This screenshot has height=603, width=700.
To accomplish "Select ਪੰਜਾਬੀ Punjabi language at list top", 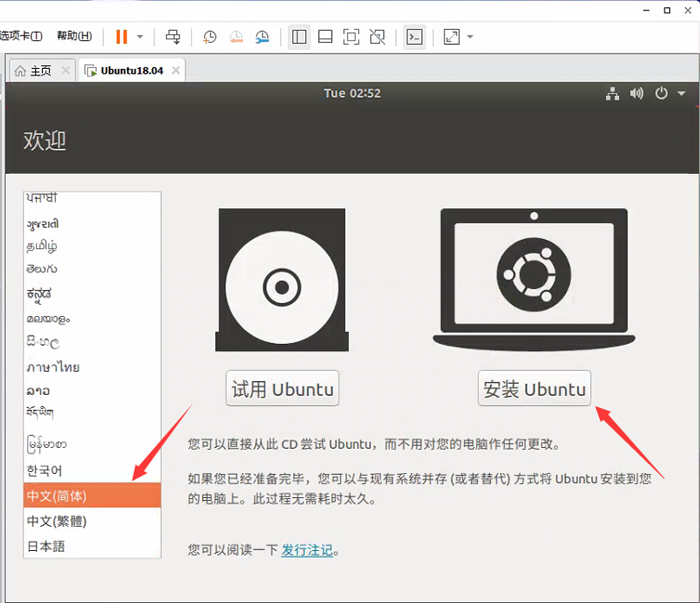I will click(x=92, y=199).
